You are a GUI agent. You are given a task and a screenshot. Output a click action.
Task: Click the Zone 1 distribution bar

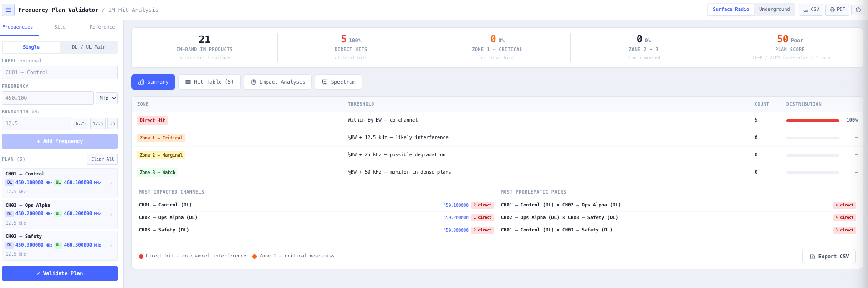tap(812, 138)
